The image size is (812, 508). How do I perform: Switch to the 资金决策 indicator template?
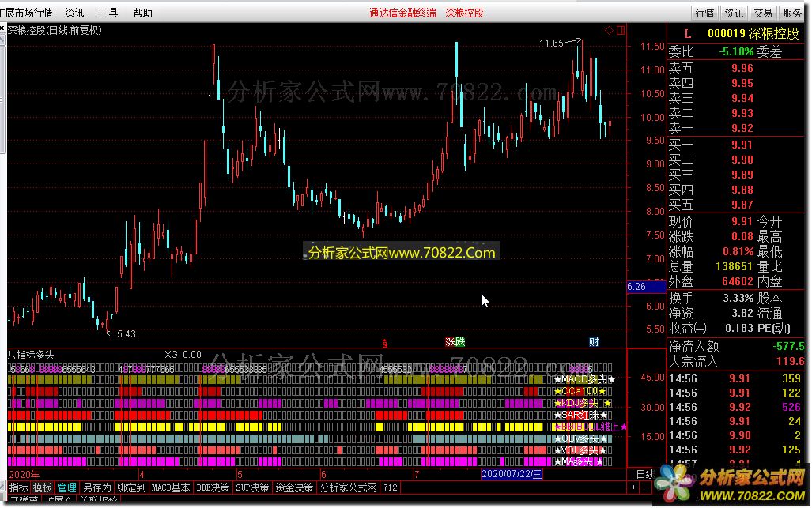294,487
